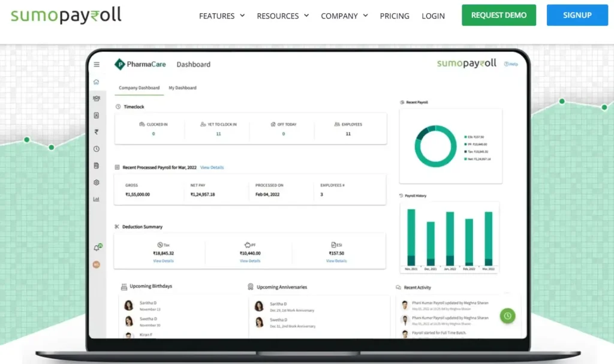Click the Mar. 2022 bar in Payroll History

[488, 239]
